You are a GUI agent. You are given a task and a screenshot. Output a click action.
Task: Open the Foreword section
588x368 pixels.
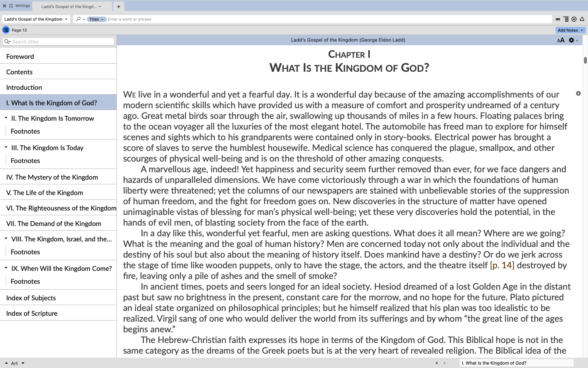pos(58,57)
